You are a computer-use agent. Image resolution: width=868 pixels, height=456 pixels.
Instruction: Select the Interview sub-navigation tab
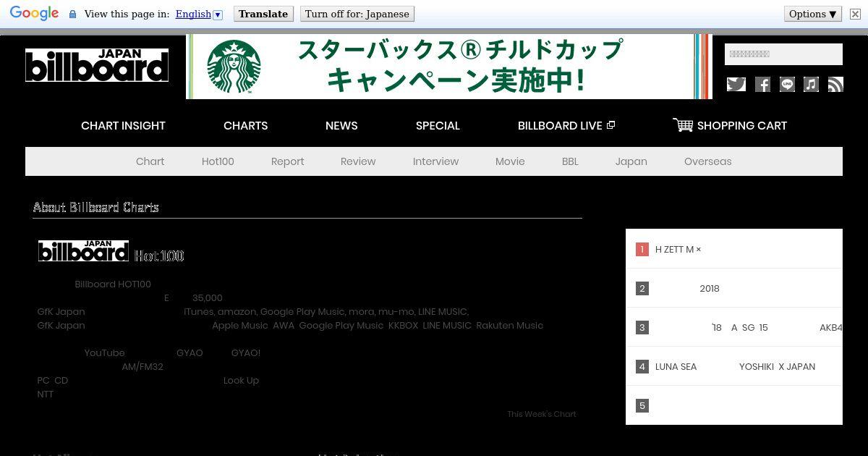click(x=435, y=161)
